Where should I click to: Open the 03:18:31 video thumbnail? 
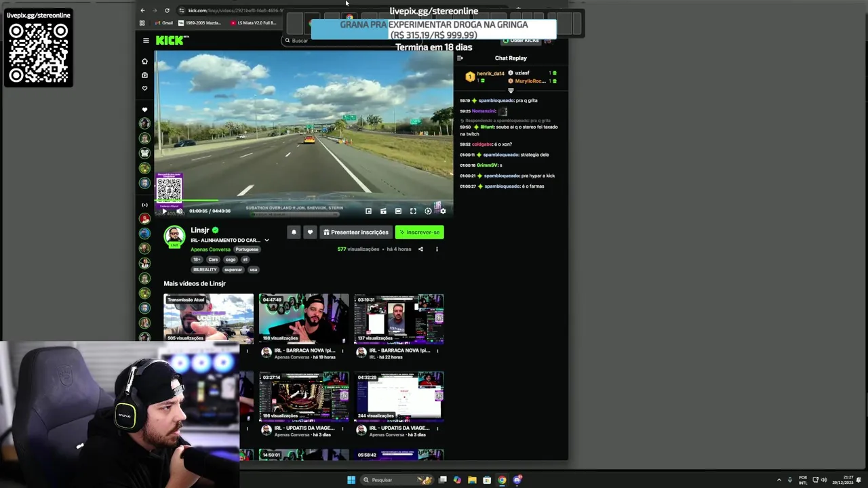[x=399, y=319]
